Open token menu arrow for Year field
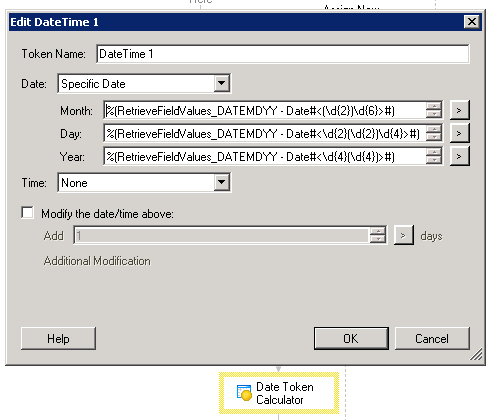Viewport: 501px width, 420px height. click(x=459, y=156)
